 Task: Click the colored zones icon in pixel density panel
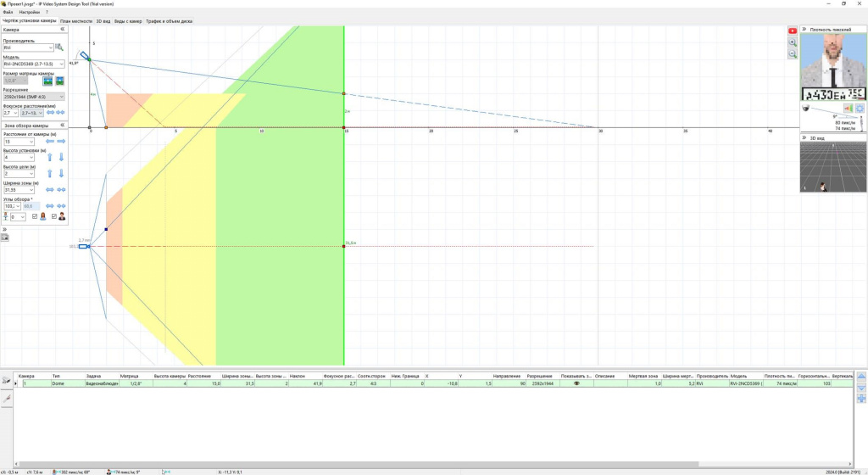[x=848, y=108]
